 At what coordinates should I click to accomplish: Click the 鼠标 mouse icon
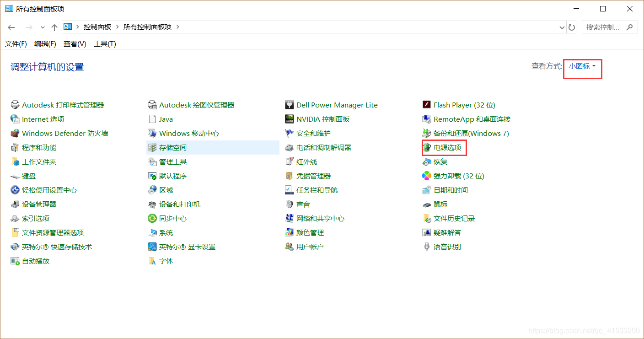point(427,204)
